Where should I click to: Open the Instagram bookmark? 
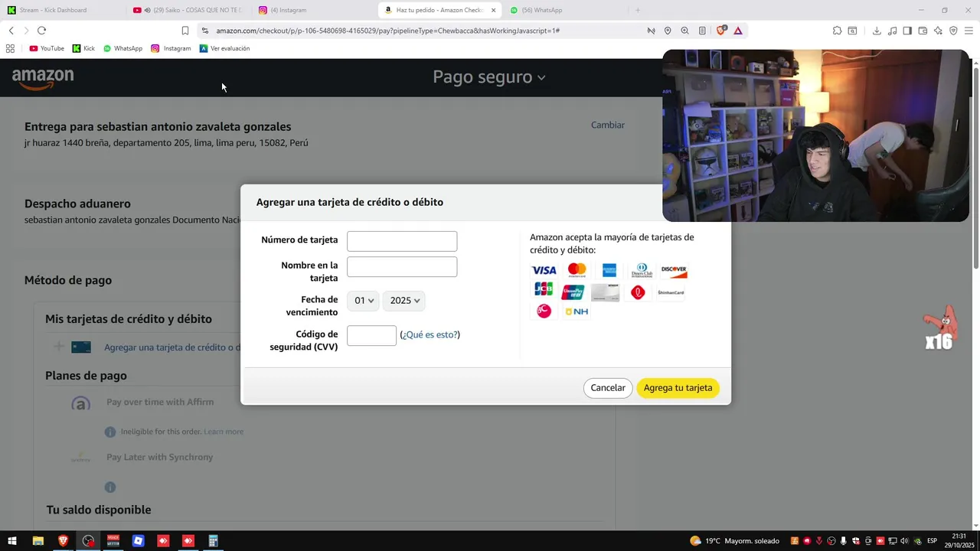[x=171, y=48]
